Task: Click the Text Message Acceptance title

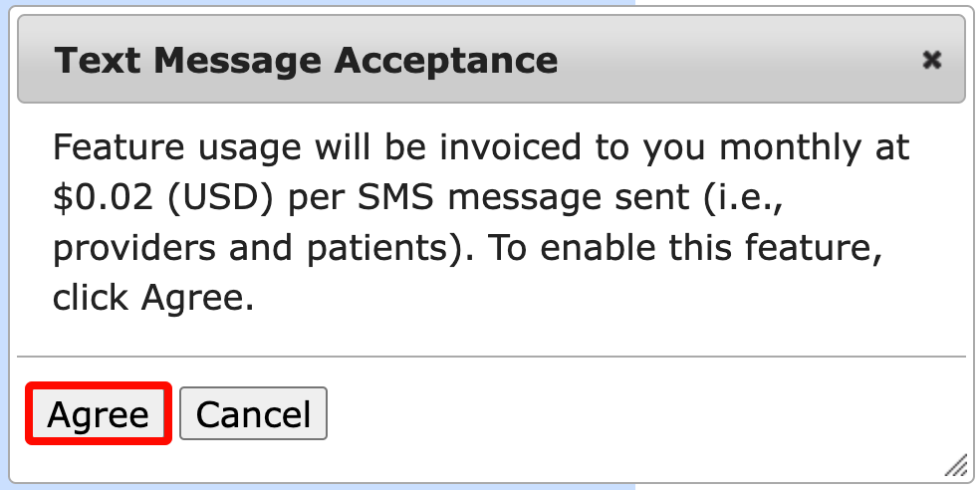Action: 306,61
